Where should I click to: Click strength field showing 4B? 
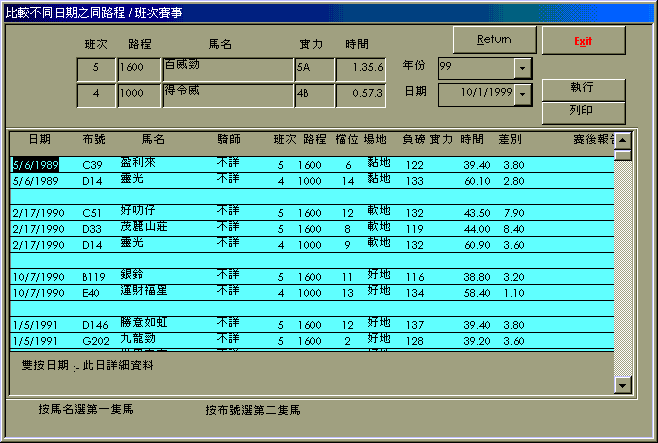[315, 95]
